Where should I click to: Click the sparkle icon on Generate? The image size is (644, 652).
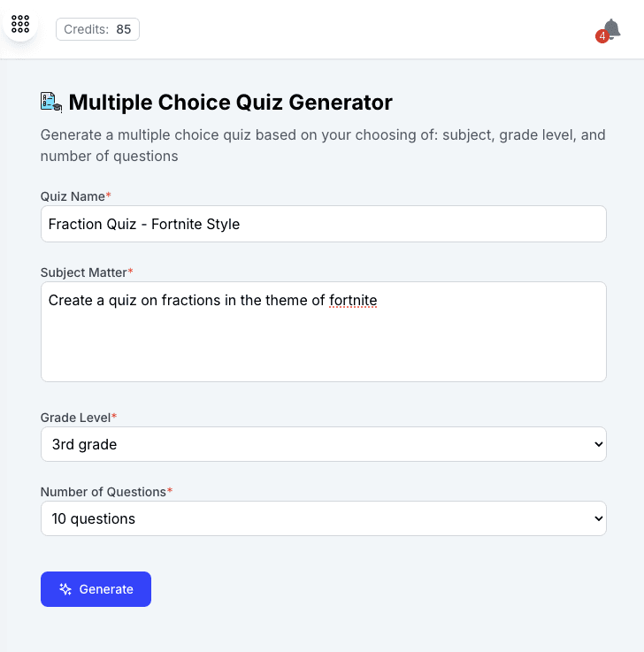pyautogui.click(x=65, y=589)
